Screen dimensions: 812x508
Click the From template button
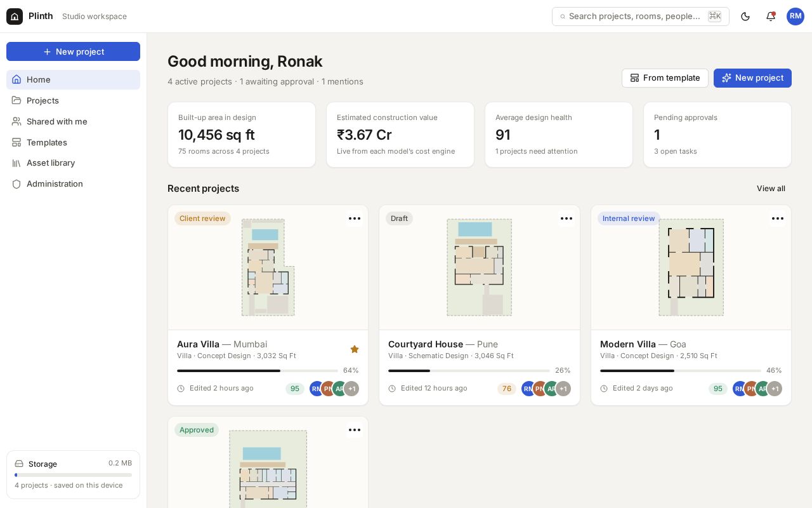[665, 78]
